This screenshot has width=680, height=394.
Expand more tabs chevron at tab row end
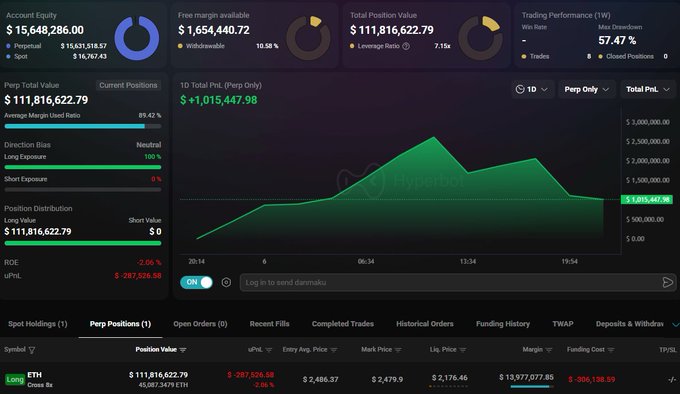point(675,324)
